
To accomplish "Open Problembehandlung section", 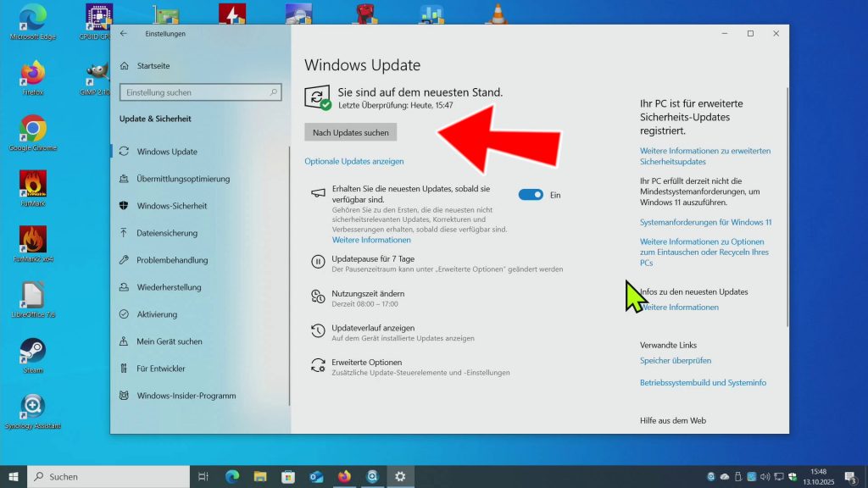I will click(171, 260).
